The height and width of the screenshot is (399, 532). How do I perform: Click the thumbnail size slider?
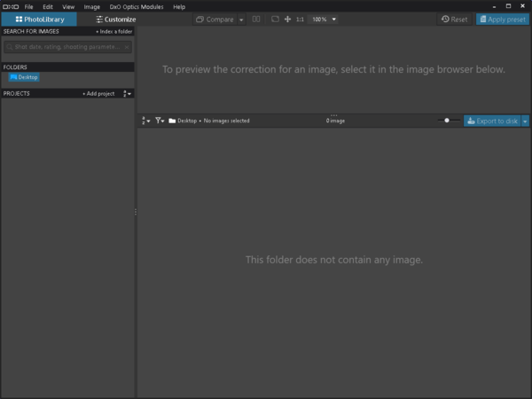(x=448, y=121)
